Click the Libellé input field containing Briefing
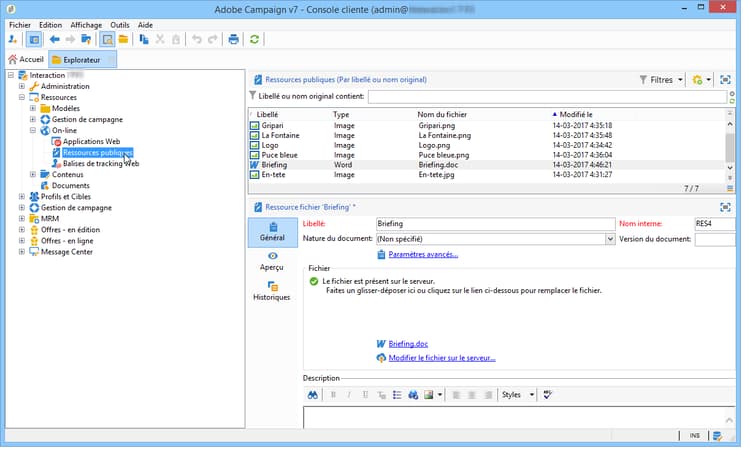The width and height of the screenshot is (750, 456). [x=496, y=224]
